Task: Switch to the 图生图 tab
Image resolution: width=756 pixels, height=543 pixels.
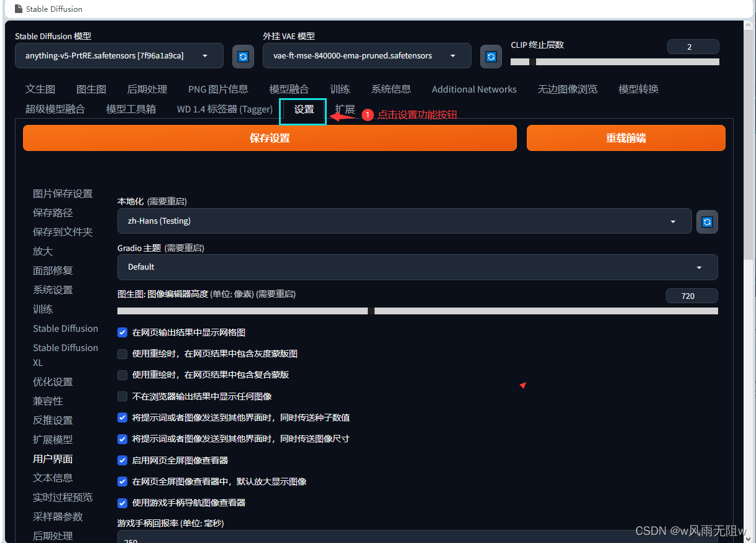Action: (91, 89)
